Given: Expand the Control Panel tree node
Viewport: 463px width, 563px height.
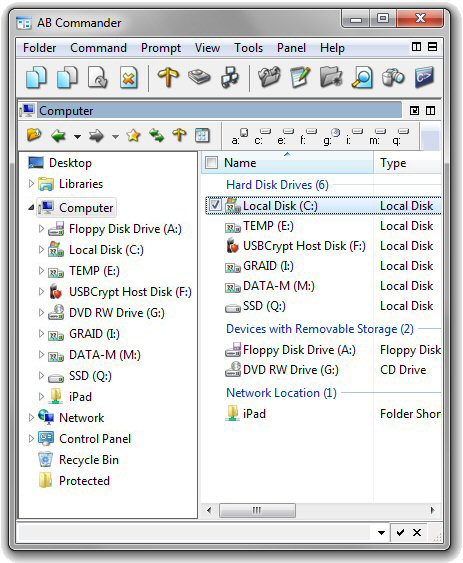Looking at the screenshot, I should pyautogui.click(x=31, y=438).
